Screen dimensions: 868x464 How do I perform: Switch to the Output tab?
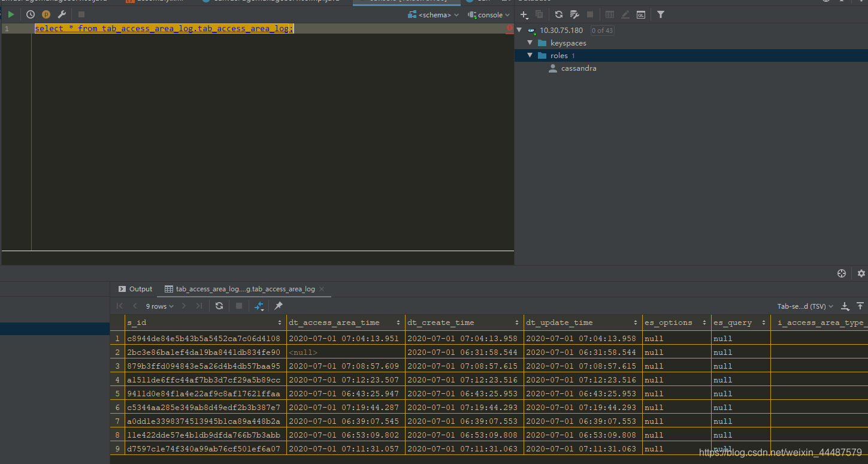(135, 289)
